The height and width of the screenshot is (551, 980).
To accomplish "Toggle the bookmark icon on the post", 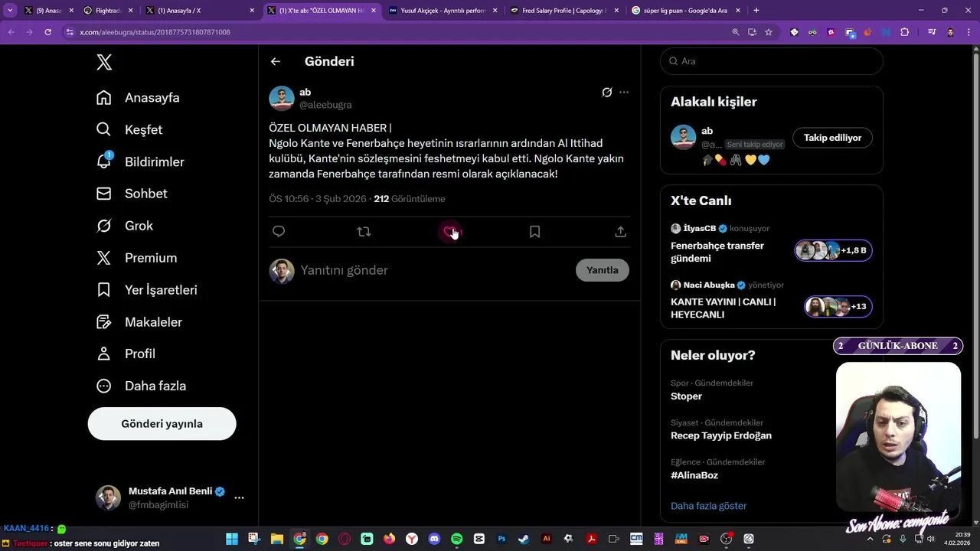I will coord(534,231).
